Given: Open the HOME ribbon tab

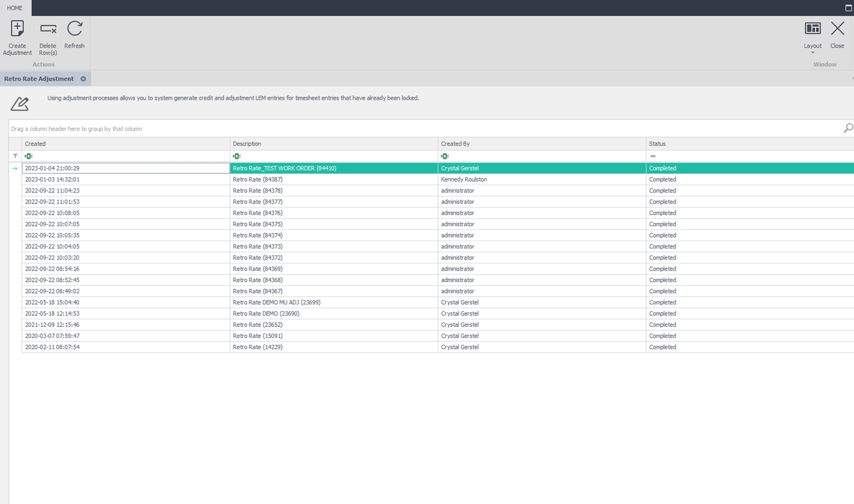Looking at the screenshot, I should coord(15,8).
